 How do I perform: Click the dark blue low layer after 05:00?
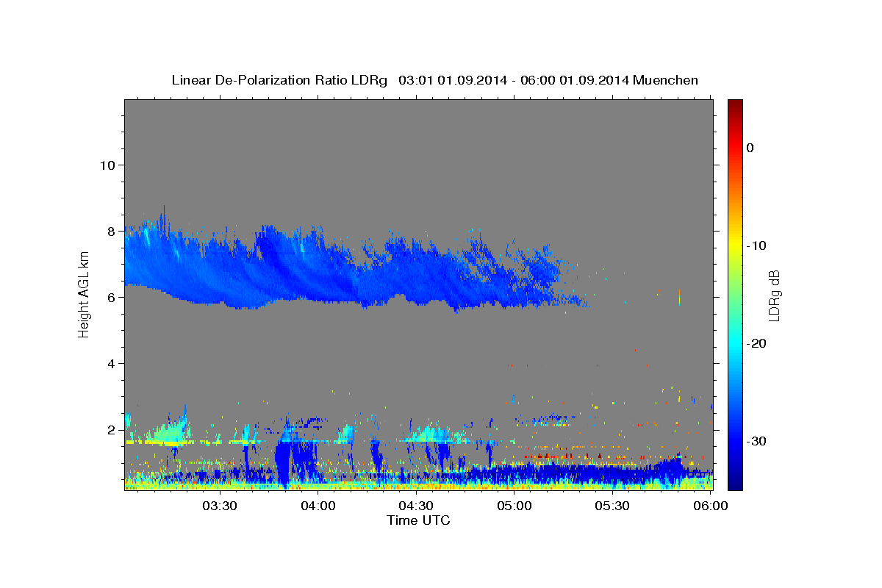pos(588,473)
